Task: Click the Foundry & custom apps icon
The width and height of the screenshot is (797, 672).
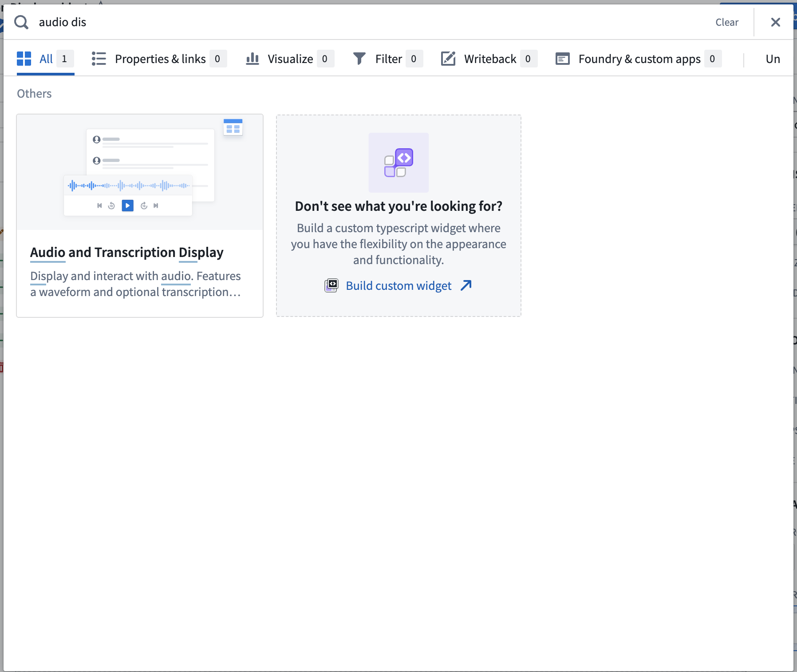Action: [563, 59]
